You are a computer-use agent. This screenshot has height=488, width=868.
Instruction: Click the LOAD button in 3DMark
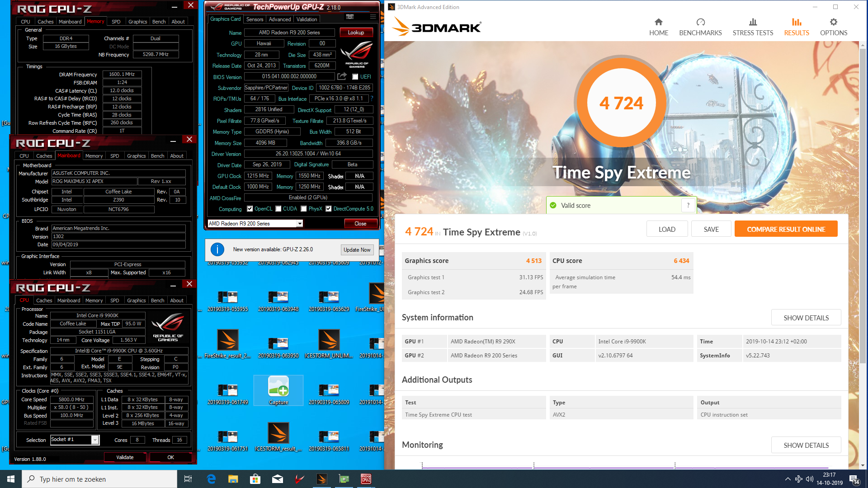(x=667, y=229)
